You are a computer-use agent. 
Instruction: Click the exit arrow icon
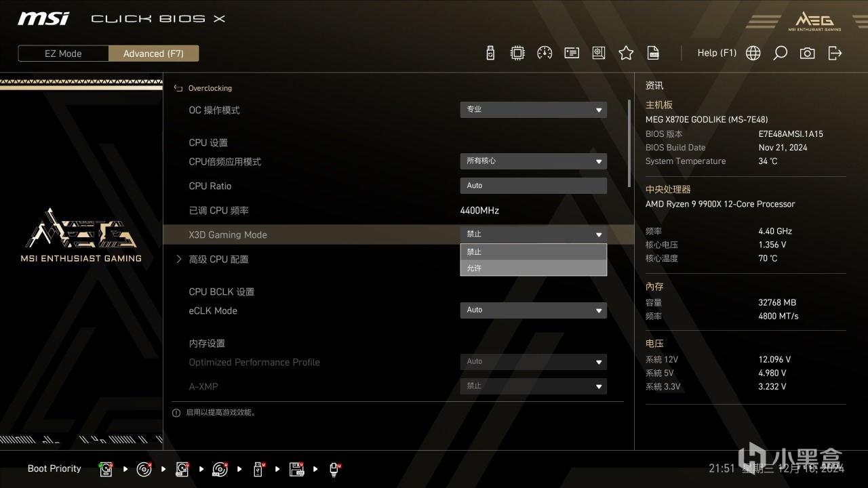[835, 53]
